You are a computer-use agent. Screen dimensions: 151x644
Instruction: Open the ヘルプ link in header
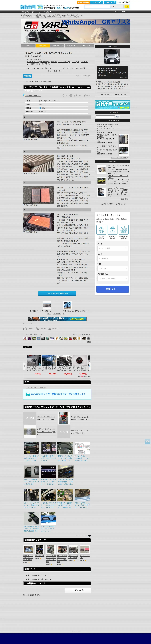[x=119, y=2]
